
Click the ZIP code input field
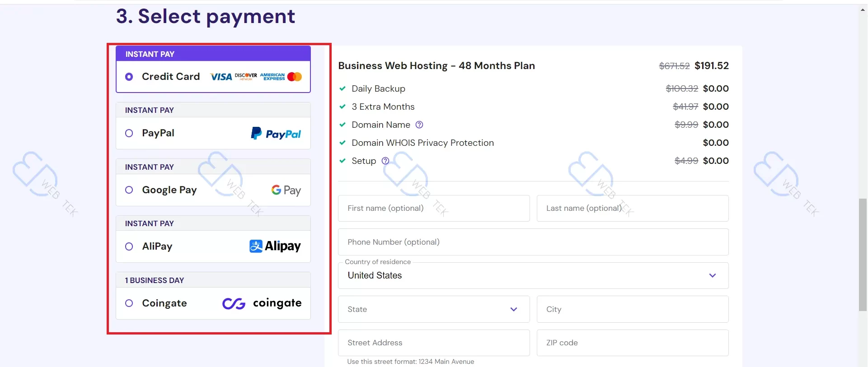[633, 343]
